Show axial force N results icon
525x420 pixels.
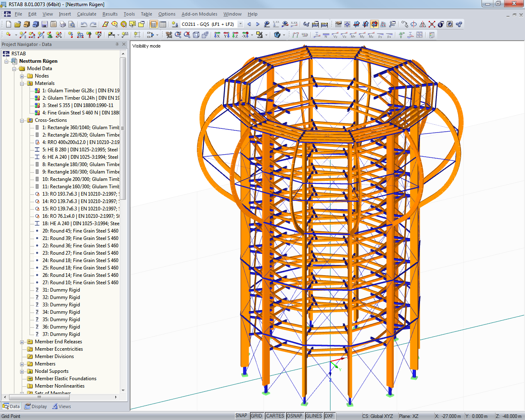[x=326, y=35]
